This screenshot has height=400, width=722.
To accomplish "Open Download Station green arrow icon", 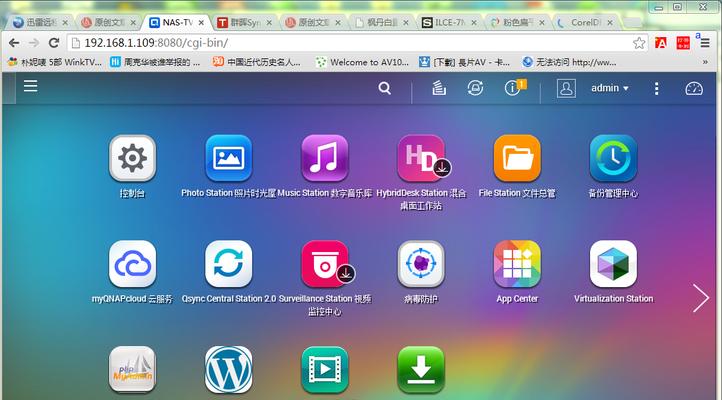I will pos(421,370).
